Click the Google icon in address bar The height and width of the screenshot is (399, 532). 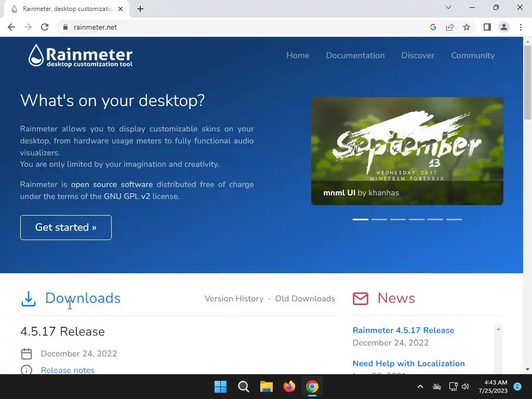pos(433,27)
